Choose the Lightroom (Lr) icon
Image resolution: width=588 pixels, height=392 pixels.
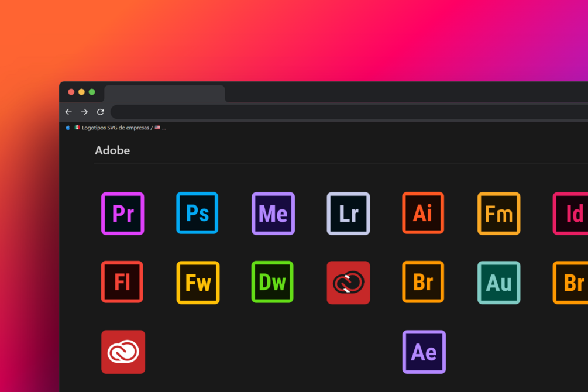click(x=348, y=214)
